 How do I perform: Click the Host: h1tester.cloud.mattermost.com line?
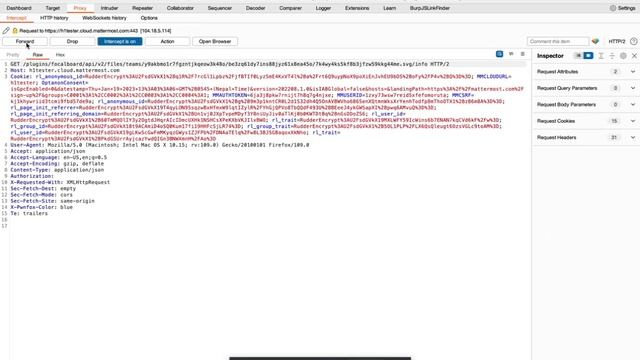pyautogui.click(x=65, y=70)
